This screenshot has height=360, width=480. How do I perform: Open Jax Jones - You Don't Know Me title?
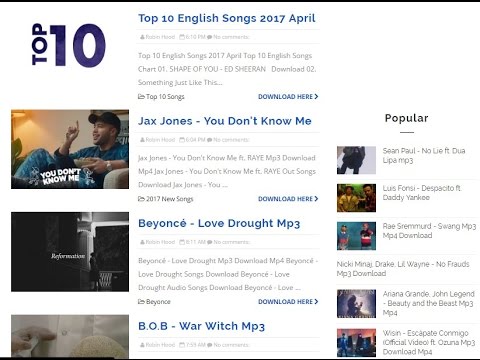click(225, 121)
